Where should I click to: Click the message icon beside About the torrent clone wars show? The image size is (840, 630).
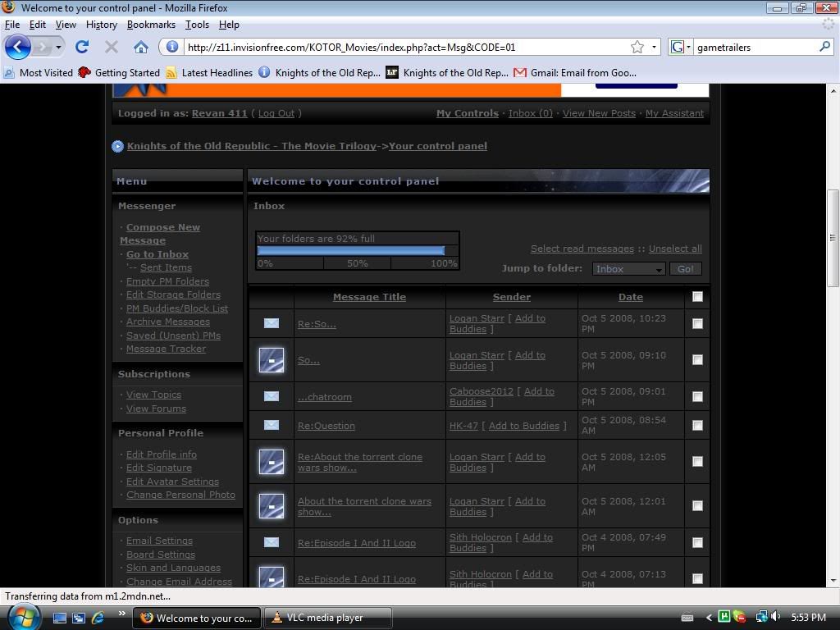click(271, 506)
